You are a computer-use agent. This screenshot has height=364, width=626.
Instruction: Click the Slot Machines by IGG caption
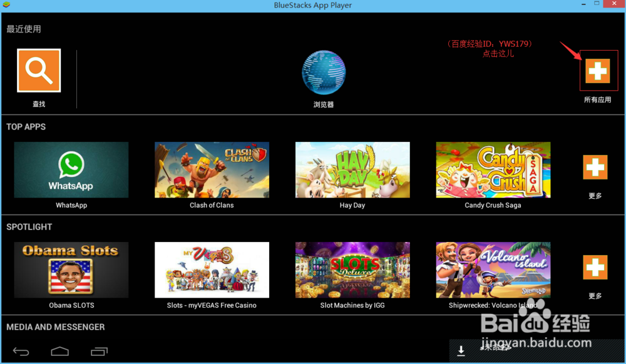point(352,305)
